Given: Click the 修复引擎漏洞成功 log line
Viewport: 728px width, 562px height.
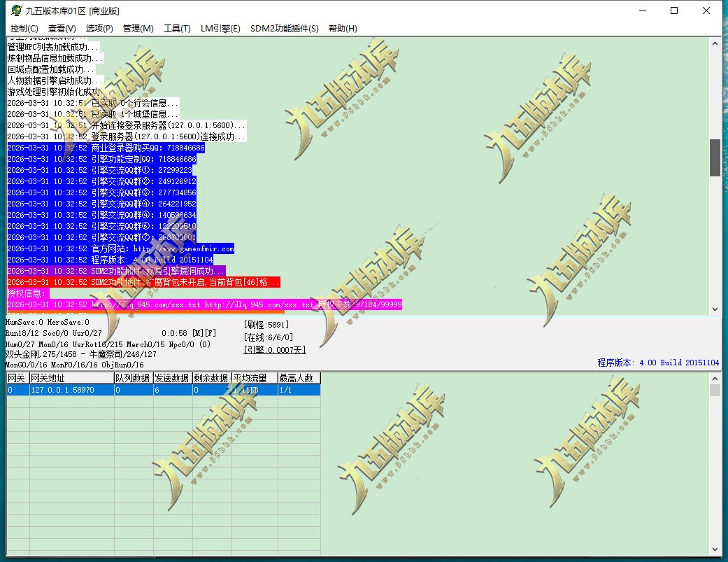Looking at the screenshot, I should 117,271.
